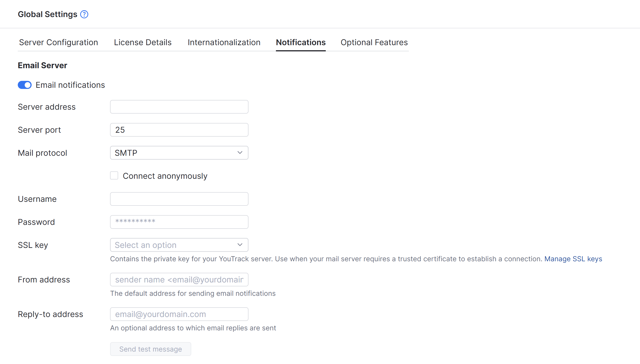
Task: Open Global Settings help via question mark icon
Action: 84,14
